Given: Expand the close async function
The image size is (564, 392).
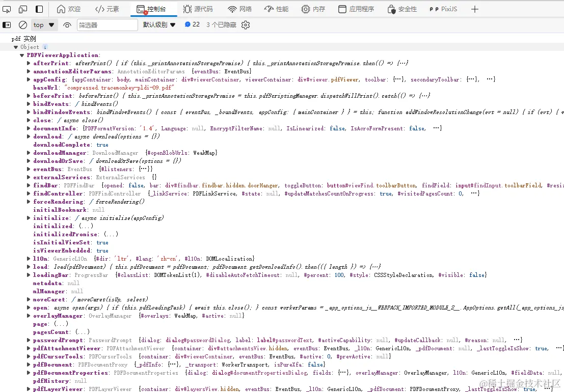Looking at the screenshot, I should [29, 120].
